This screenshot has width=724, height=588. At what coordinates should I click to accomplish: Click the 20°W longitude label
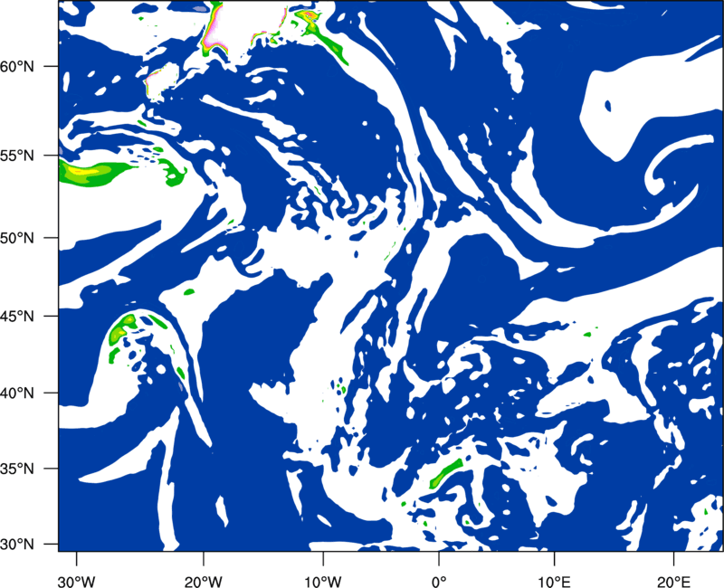(x=204, y=582)
